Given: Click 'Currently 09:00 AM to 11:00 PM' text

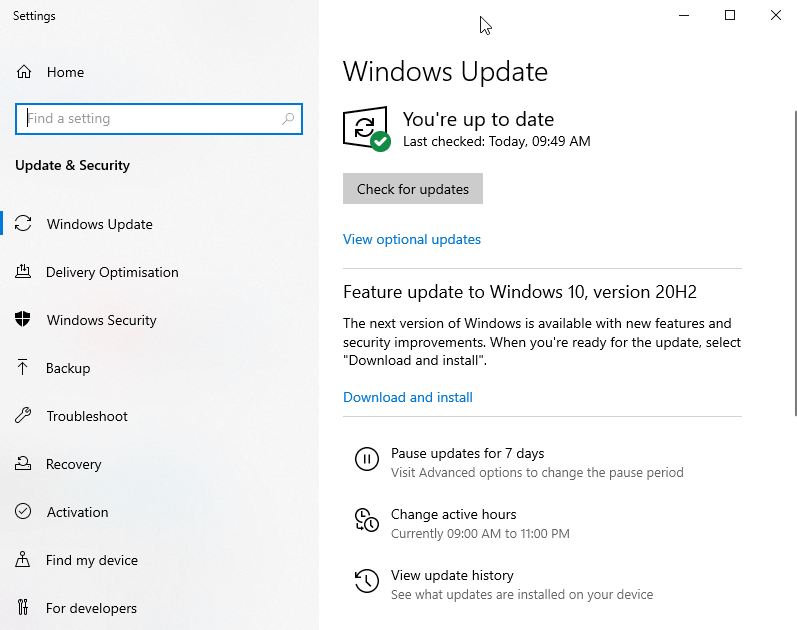Looking at the screenshot, I should click(480, 533).
